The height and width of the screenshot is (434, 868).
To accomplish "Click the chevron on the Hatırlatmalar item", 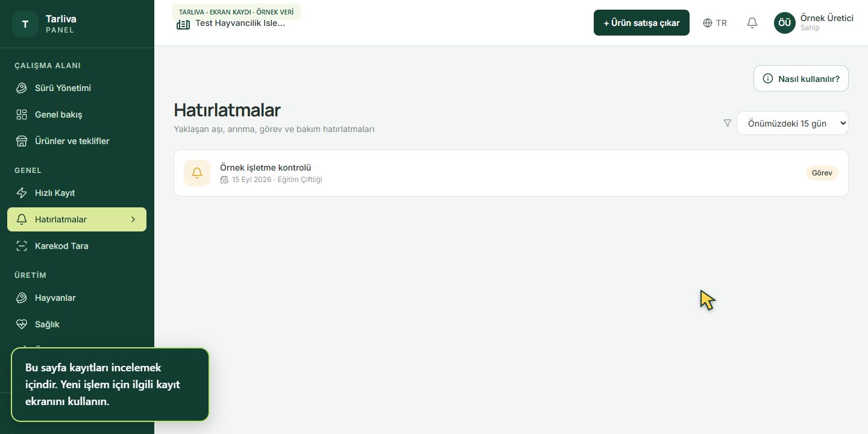I will click(133, 219).
